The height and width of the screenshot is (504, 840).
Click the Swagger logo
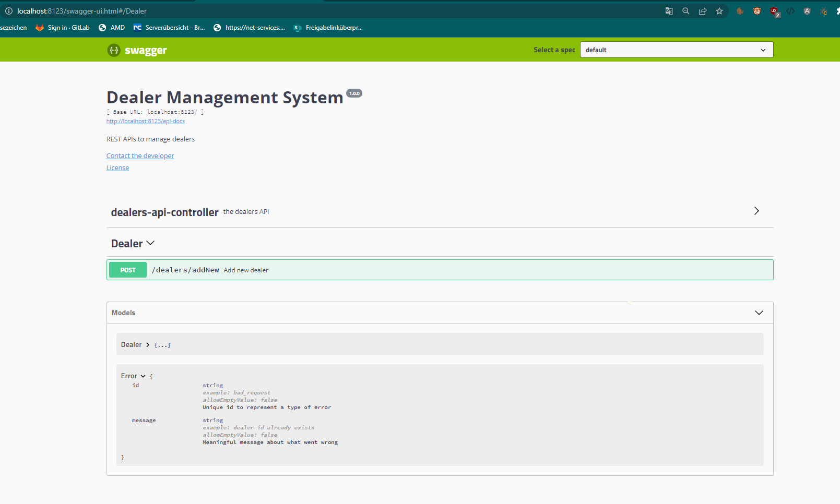click(137, 50)
